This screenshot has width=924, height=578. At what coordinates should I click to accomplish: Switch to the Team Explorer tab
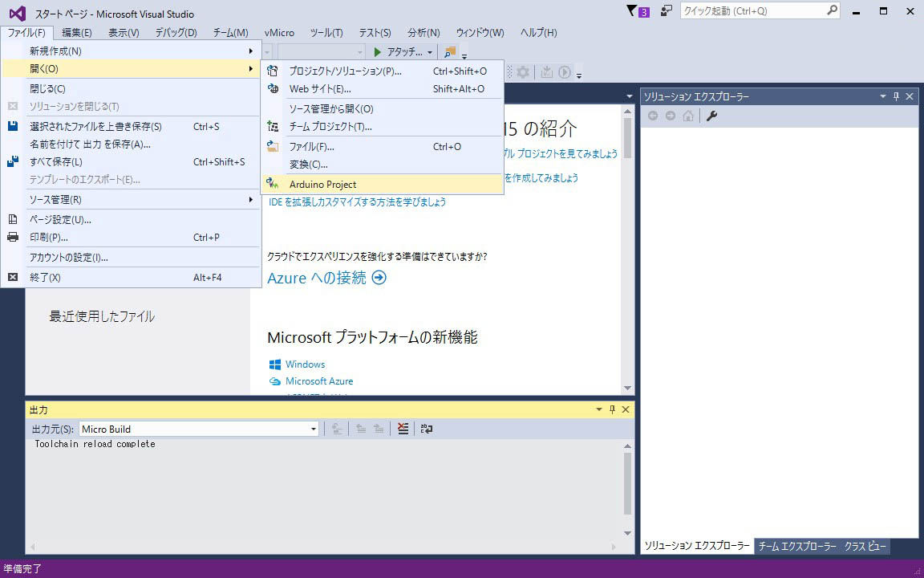tap(796, 547)
